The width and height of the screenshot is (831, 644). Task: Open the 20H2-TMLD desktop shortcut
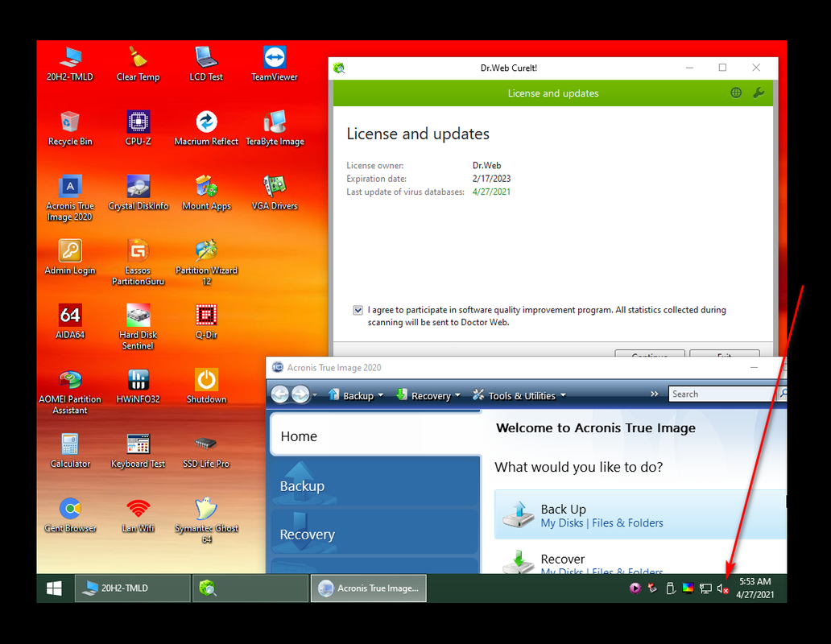pyautogui.click(x=70, y=64)
